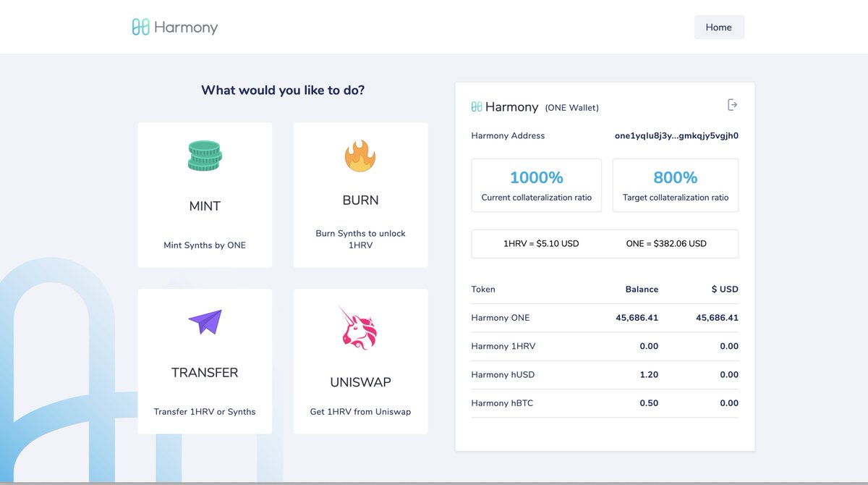Click 'Get 1HRV from Uniswap' description
This screenshot has height=485, width=868.
[x=360, y=412]
